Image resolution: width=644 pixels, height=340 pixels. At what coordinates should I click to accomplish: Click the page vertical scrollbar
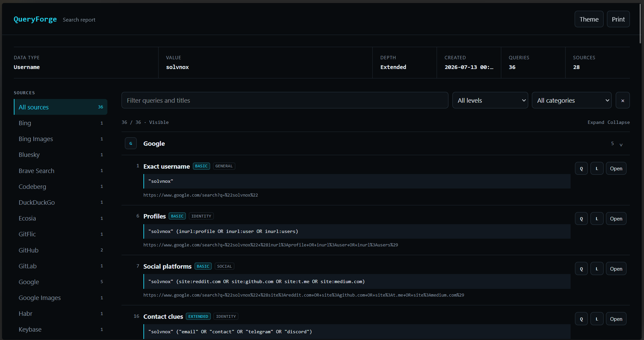tap(640, 24)
